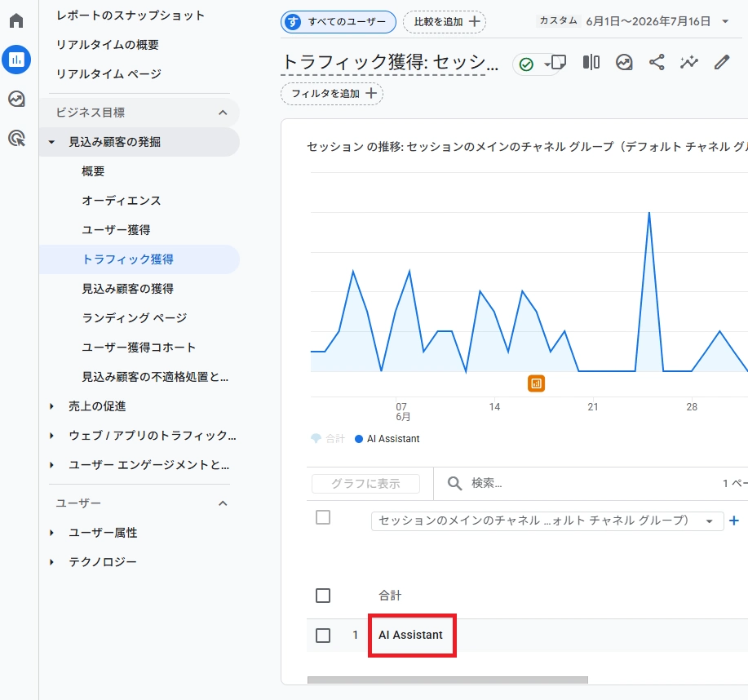Open the Advertising cursor-target icon
The image size is (748, 700).
pyautogui.click(x=16, y=139)
